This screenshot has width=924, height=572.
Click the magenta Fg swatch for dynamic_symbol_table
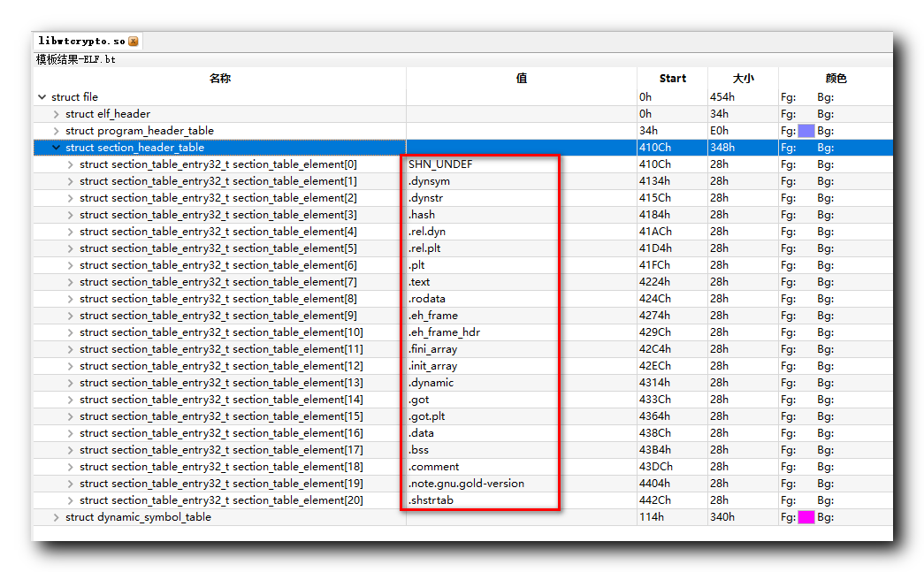806,517
